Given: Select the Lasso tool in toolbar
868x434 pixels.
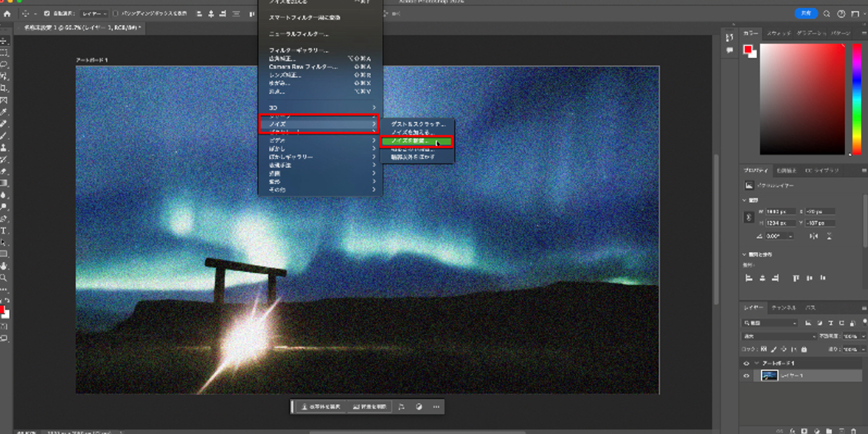Looking at the screenshot, I should [5, 65].
